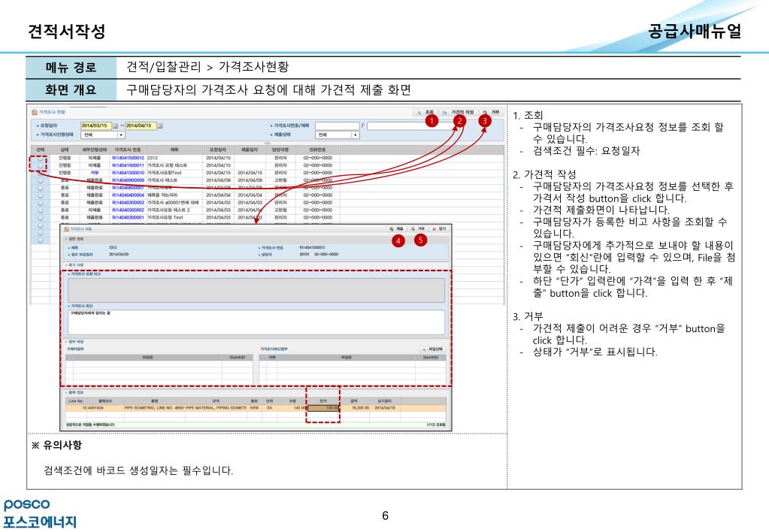The height and width of the screenshot is (532, 769).
Task: Click the 제목 search input after the slash
Action: tap(411, 126)
